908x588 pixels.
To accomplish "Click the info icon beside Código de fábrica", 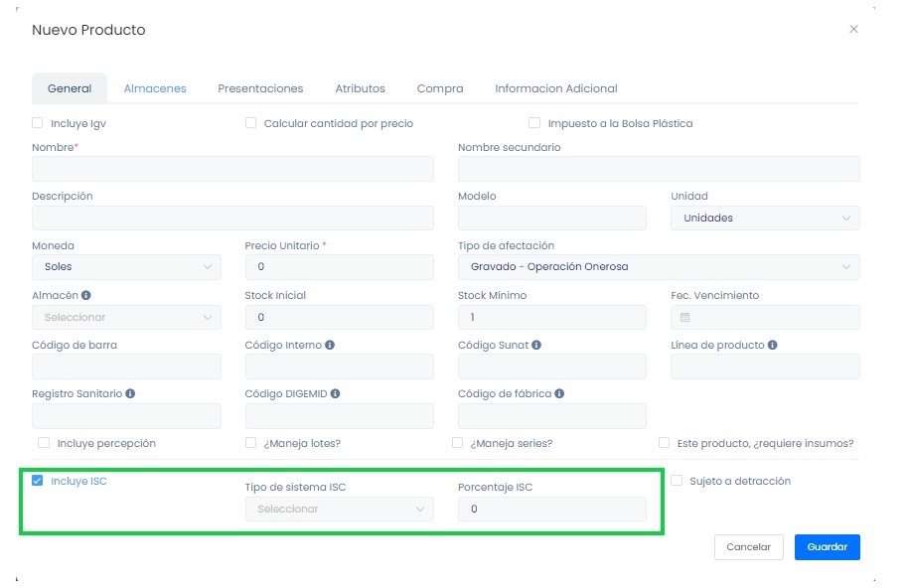I will (560, 393).
